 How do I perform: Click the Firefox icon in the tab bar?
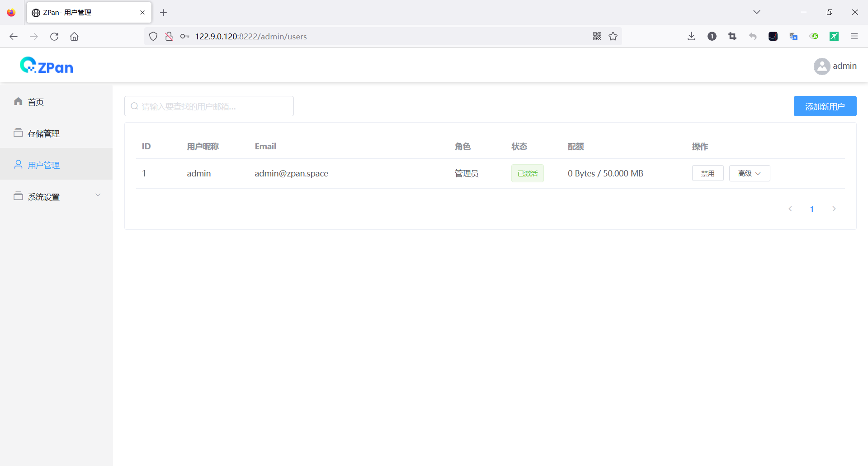(x=11, y=13)
